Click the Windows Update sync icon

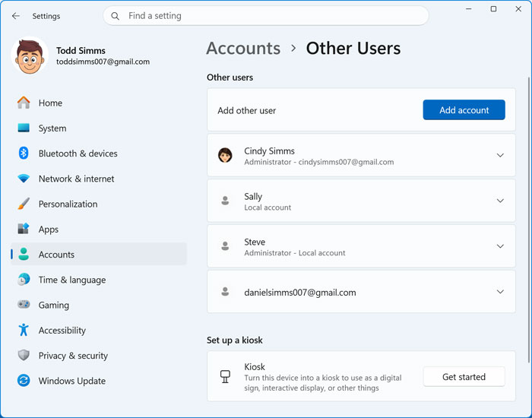tap(24, 380)
